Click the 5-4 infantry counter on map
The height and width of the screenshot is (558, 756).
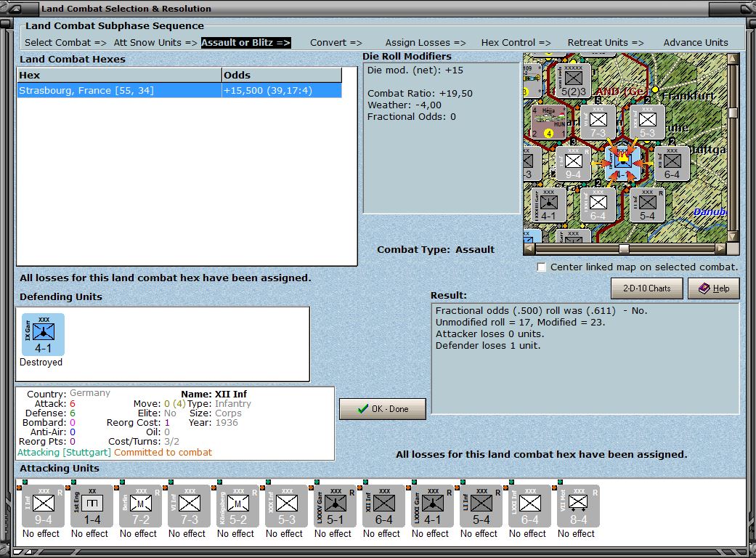tap(647, 205)
